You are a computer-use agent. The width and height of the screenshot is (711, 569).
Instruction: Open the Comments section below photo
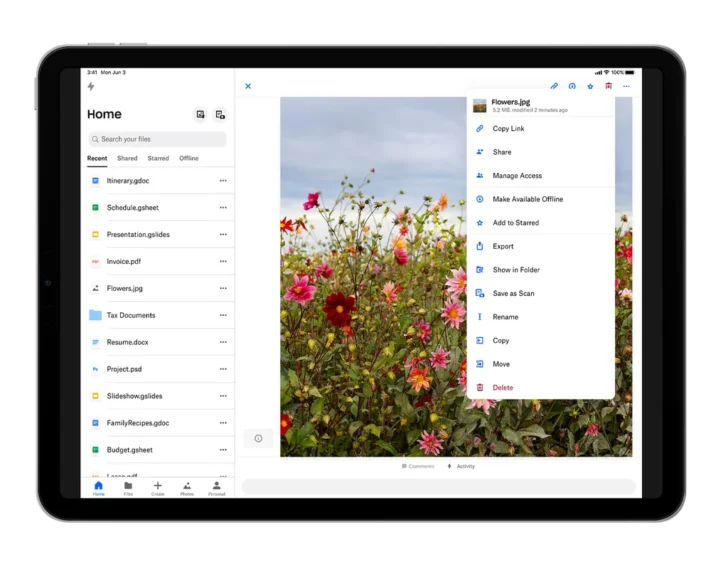click(418, 466)
